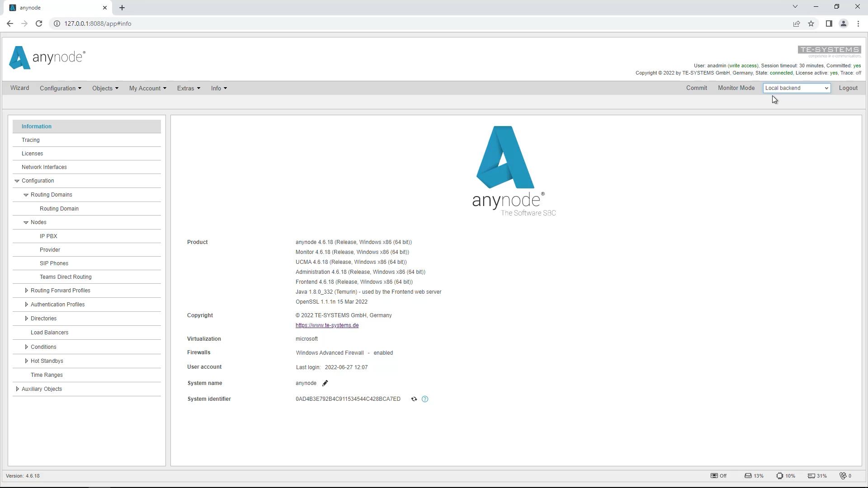Expand the Conditions node
Viewport: 868px width, 488px height.
coord(26,347)
